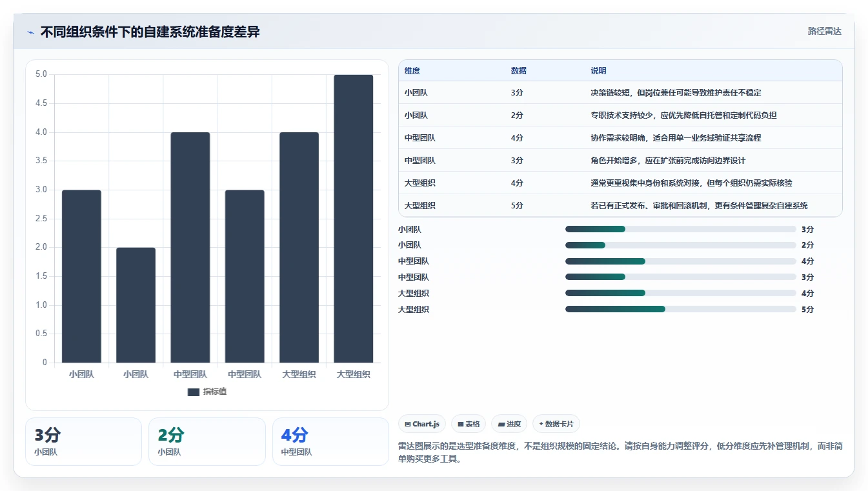This screenshot has height=491, width=868.
Task: Click the 2分 value in the table
Action: click(517, 115)
